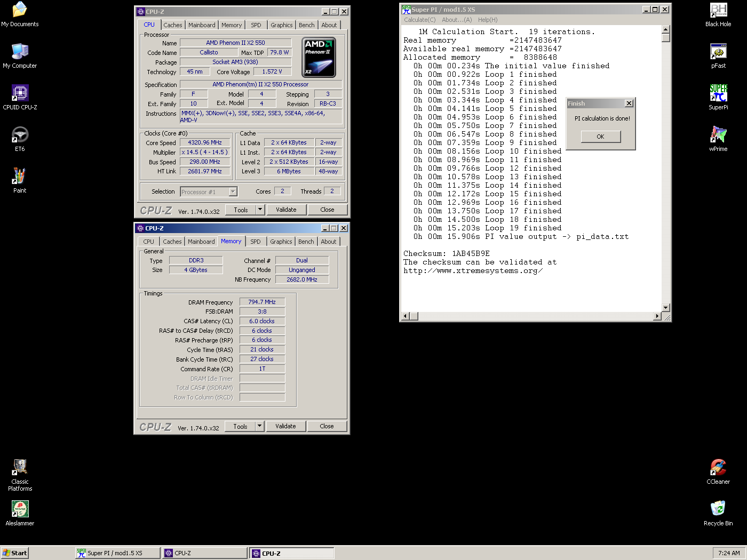The height and width of the screenshot is (560, 747).
Task: Select the CPUID CPU-Z desktop shortcut
Action: point(20,98)
